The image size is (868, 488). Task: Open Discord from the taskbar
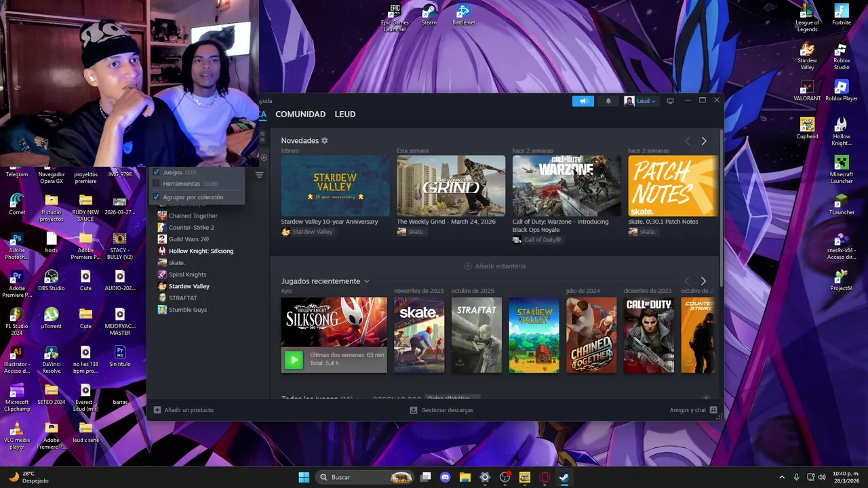[445, 477]
